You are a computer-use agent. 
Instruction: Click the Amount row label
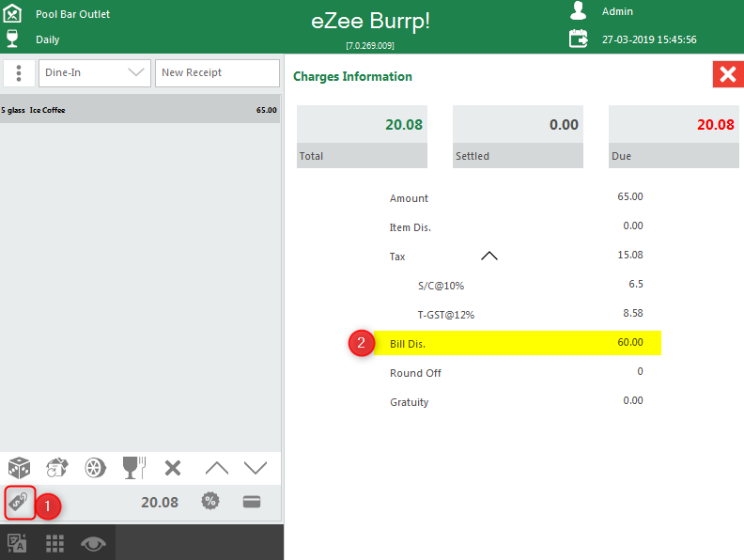[x=409, y=198]
